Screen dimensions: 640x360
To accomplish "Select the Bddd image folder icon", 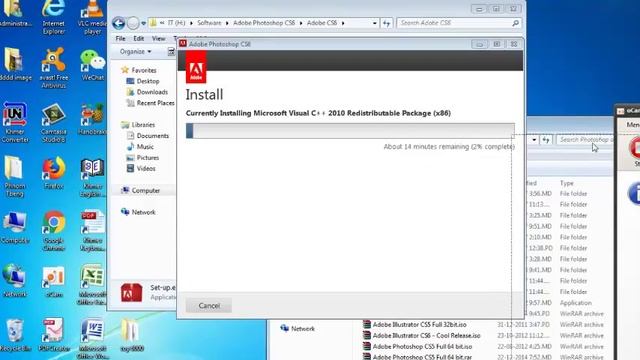I will point(15,64).
